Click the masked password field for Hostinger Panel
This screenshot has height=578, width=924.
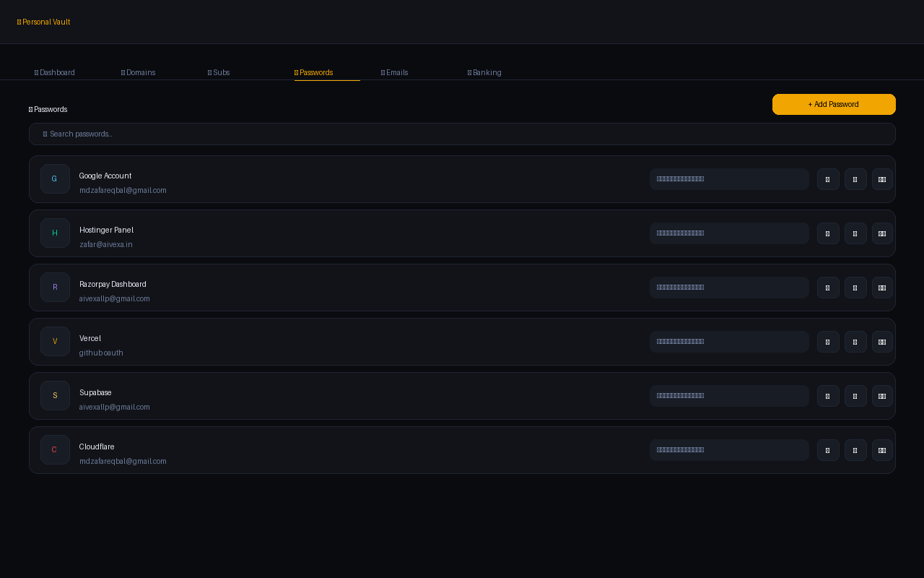click(x=729, y=233)
